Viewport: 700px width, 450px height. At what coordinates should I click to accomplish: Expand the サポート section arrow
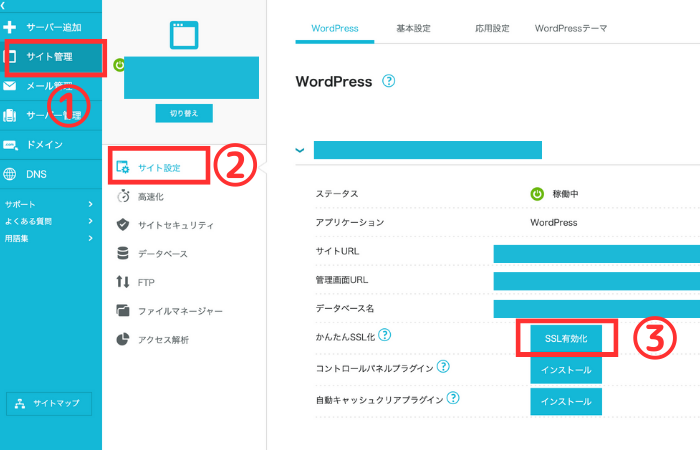(91, 204)
